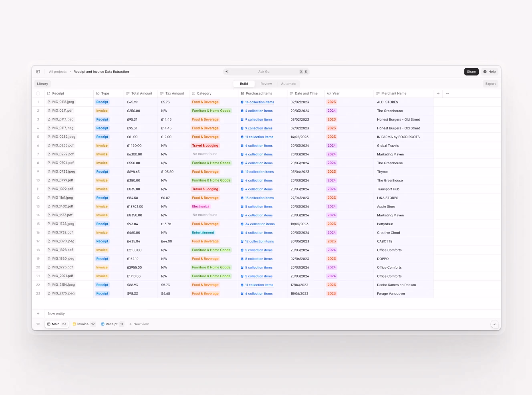Select the Forage Vancouver merchant cell
Screen dimensions: 532x395
point(403,294)
